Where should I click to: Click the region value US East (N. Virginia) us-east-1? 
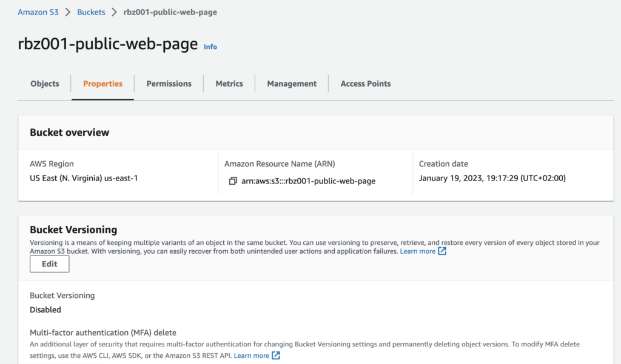pyautogui.click(x=84, y=178)
